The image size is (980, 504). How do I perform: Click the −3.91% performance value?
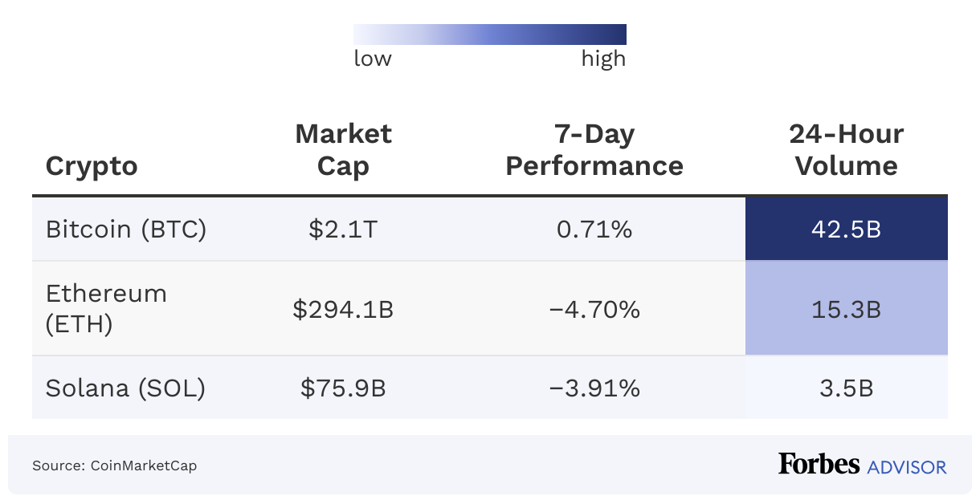pyautogui.click(x=594, y=388)
